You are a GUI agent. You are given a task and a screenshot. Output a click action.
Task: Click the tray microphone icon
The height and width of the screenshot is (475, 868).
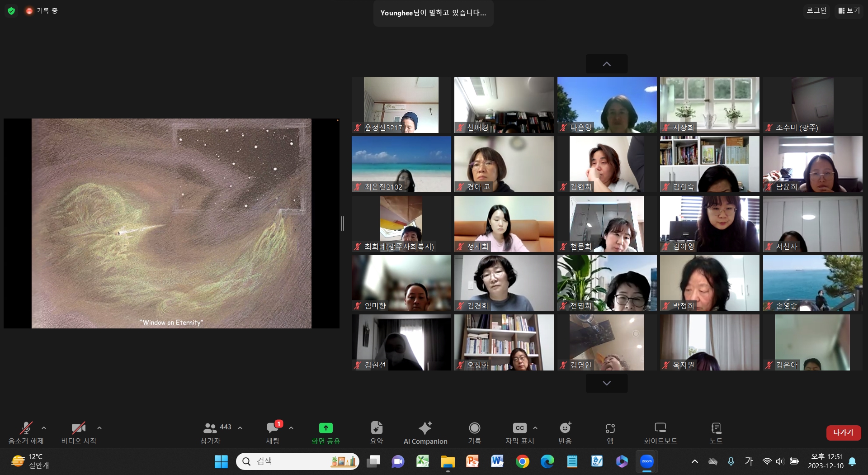[x=731, y=461]
